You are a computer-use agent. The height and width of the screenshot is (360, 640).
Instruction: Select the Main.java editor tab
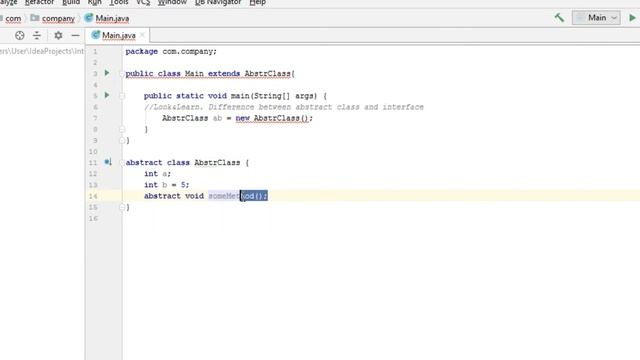pos(118,36)
